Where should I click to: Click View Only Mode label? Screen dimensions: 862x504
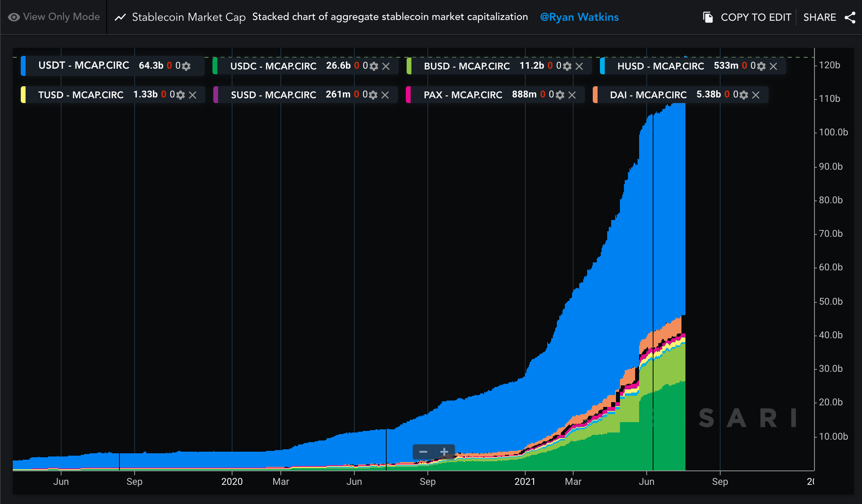(61, 17)
